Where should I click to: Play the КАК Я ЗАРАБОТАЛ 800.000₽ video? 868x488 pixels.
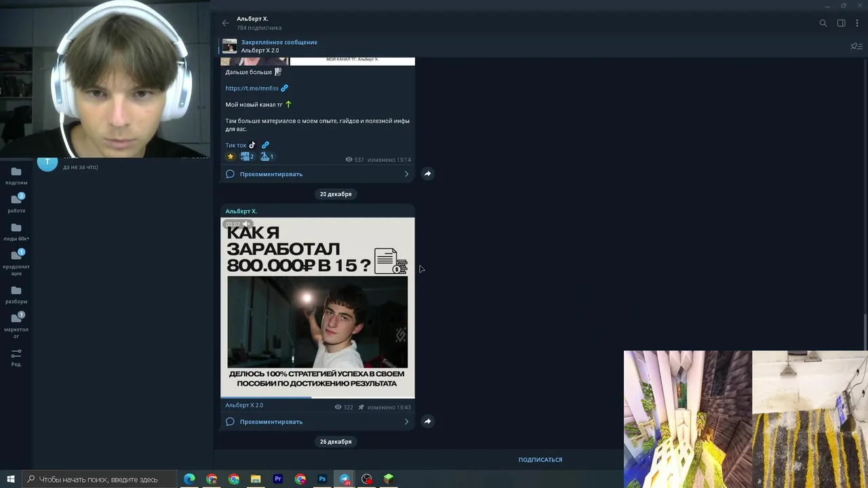317,307
